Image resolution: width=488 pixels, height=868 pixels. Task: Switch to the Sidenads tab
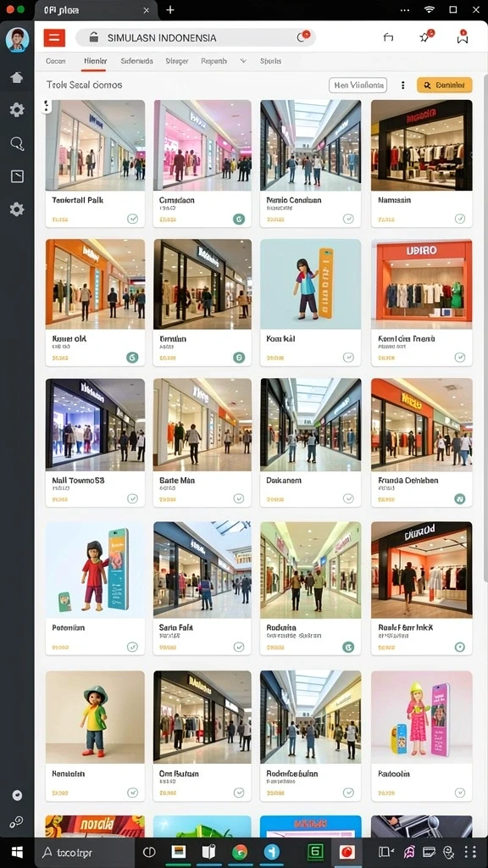[136, 61]
